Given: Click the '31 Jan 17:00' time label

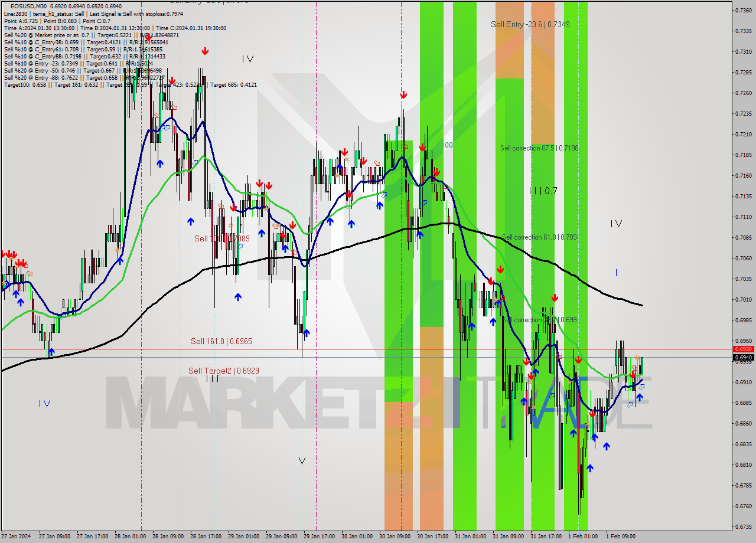Looking at the screenshot, I should click(546, 537).
